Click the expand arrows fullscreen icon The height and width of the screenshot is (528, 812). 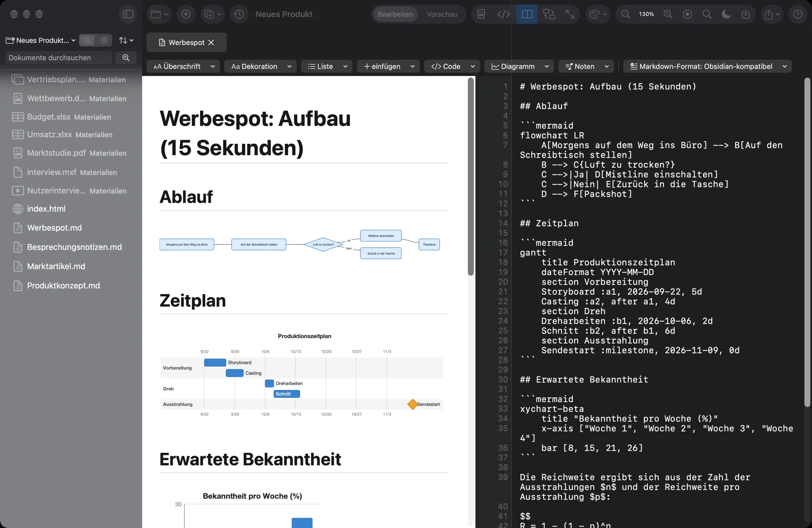570,14
